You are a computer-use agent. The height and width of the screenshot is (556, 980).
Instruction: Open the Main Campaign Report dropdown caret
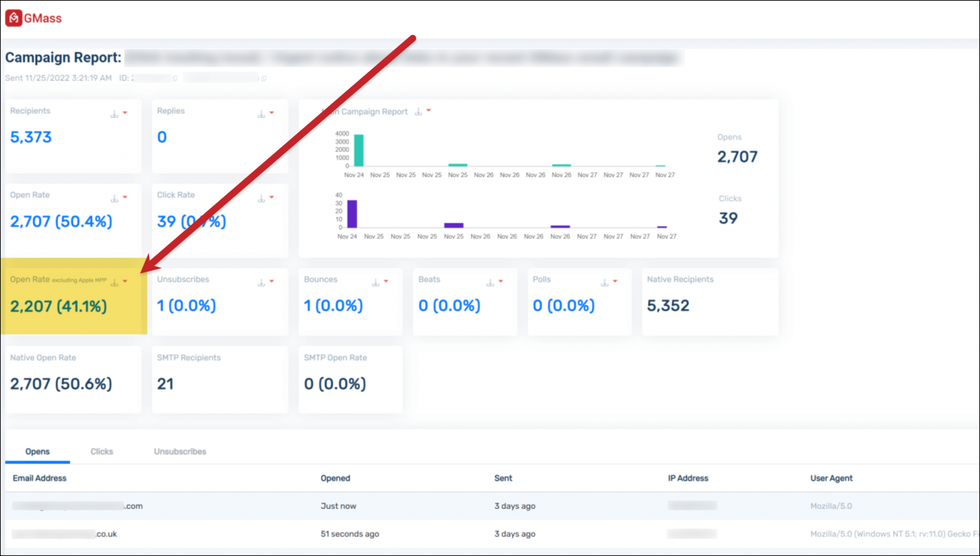429,111
